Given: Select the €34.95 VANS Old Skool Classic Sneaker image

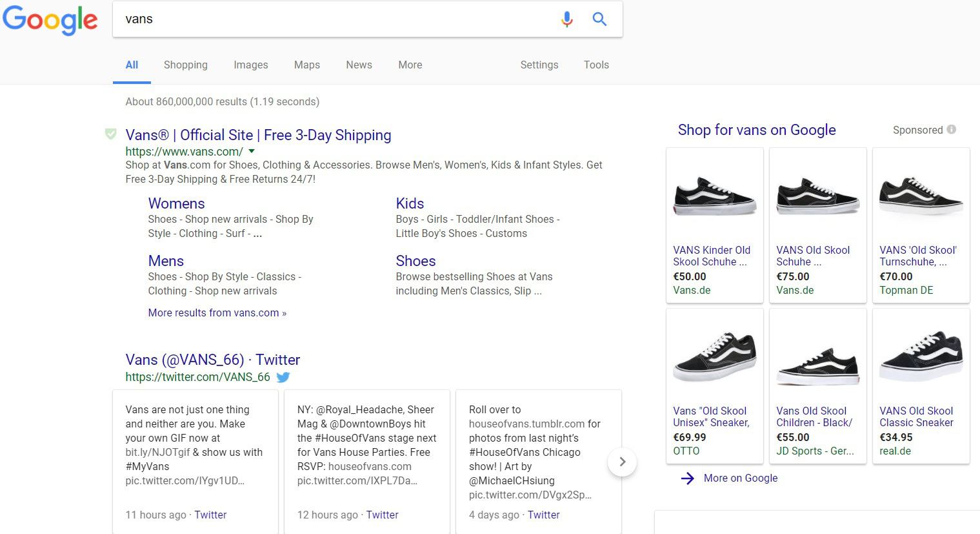Looking at the screenshot, I should pos(921,357).
